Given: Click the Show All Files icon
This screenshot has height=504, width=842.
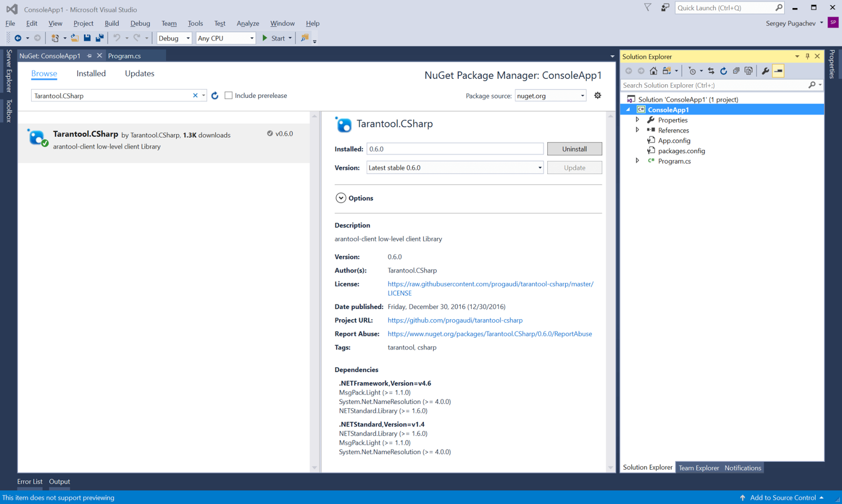Looking at the screenshot, I should tap(748, 71).
